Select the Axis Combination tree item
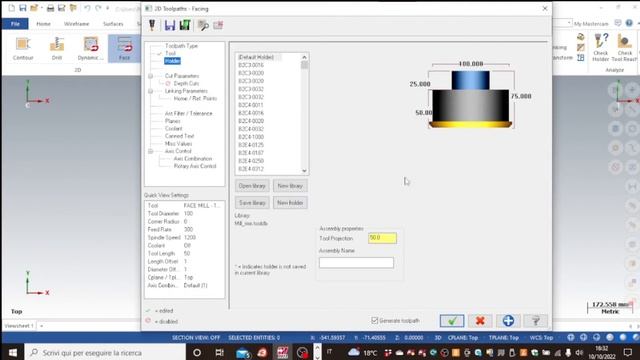640x360 pixels. click(x=193, y=158)
